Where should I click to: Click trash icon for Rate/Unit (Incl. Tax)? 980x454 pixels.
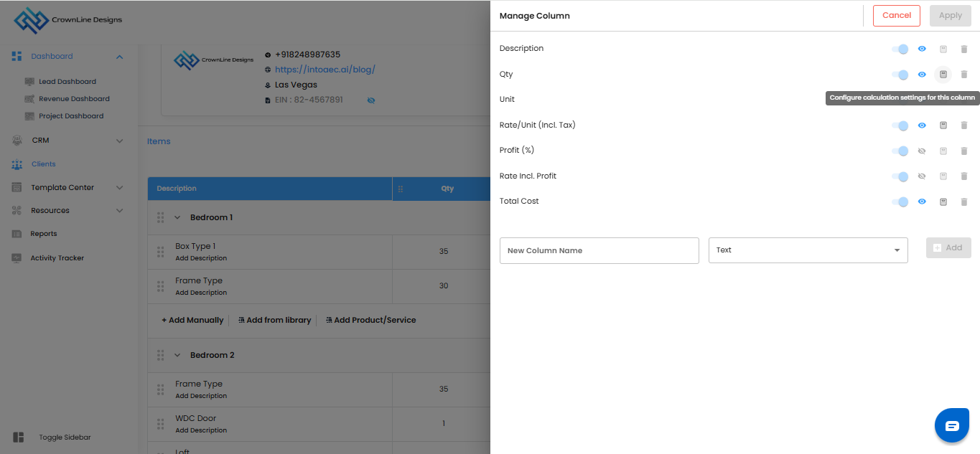(964, 126)
